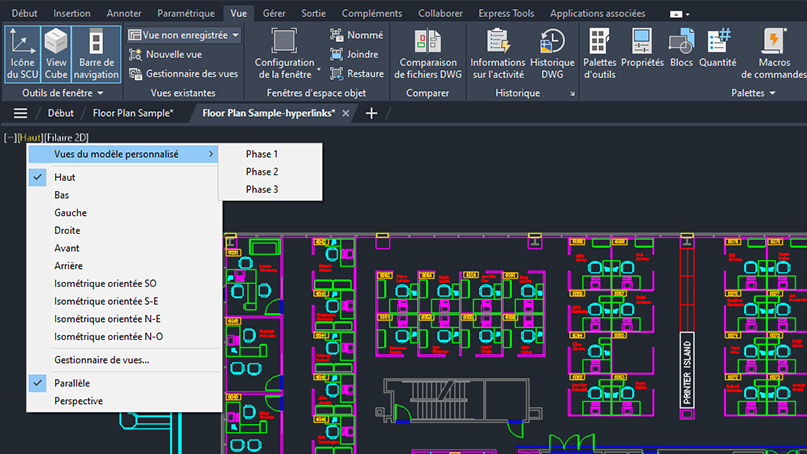Toggle the View Cube display
This screenshot has height=454, width=807.
[x=56, y=54]
